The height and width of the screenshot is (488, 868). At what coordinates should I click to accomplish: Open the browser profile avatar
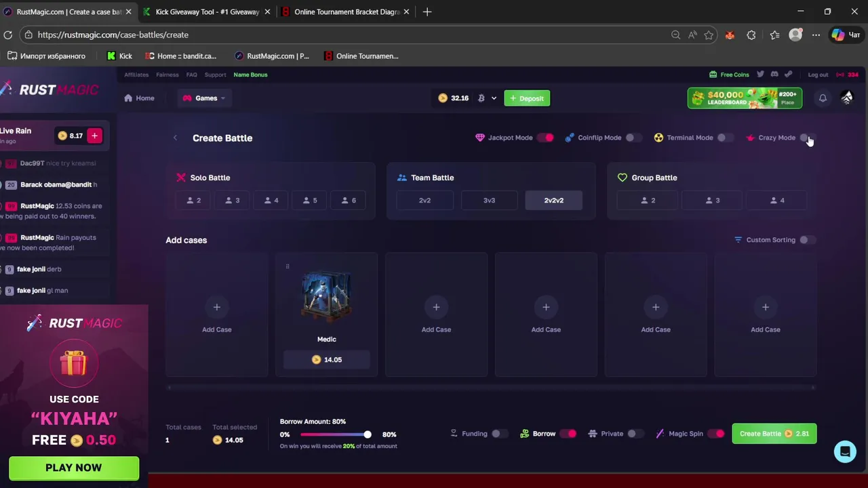795,35
